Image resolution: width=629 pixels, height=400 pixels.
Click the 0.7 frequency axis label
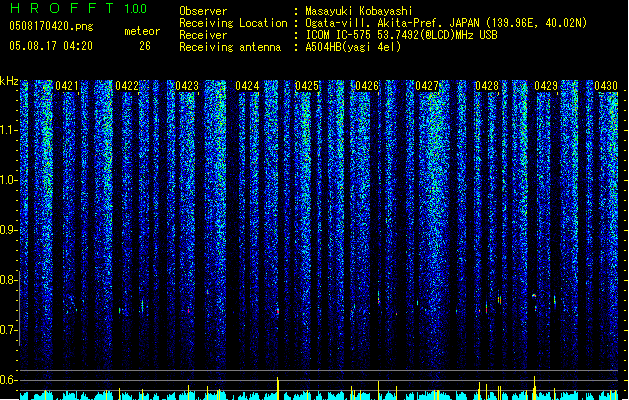click(x=8, y=330)
